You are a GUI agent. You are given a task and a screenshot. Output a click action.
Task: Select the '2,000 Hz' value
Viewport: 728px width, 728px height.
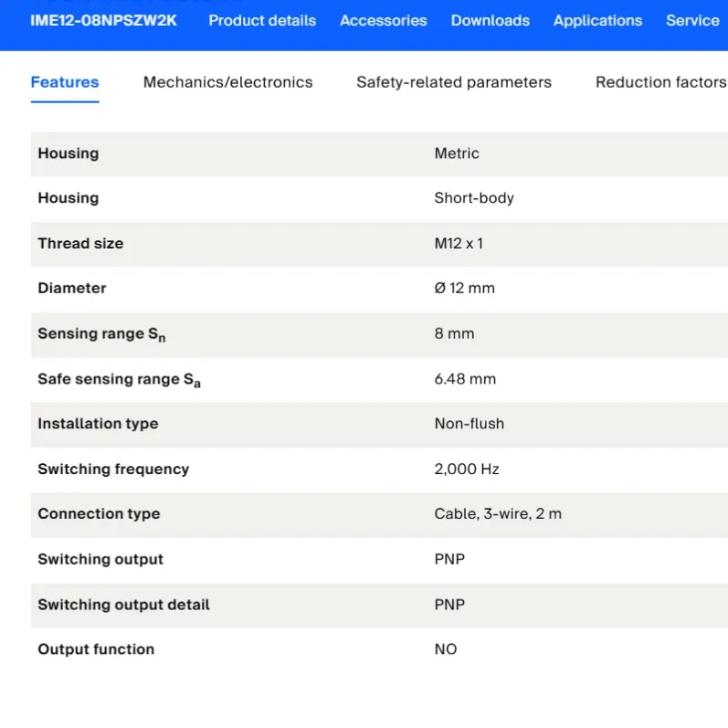click(467, 469)
